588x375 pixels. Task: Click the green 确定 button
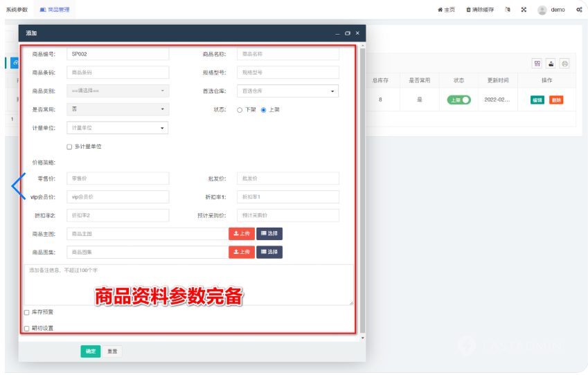[90, 351]
